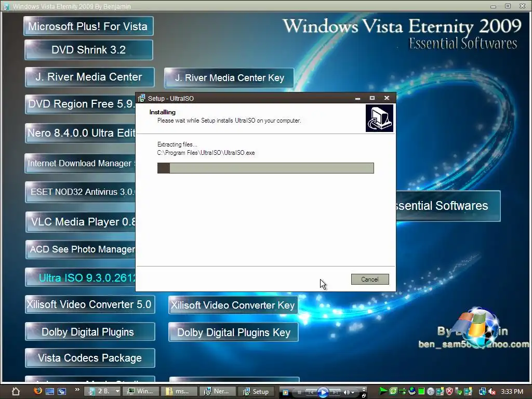Click the VLC Media Player button
532x399 pixels.
coord(81,222)
